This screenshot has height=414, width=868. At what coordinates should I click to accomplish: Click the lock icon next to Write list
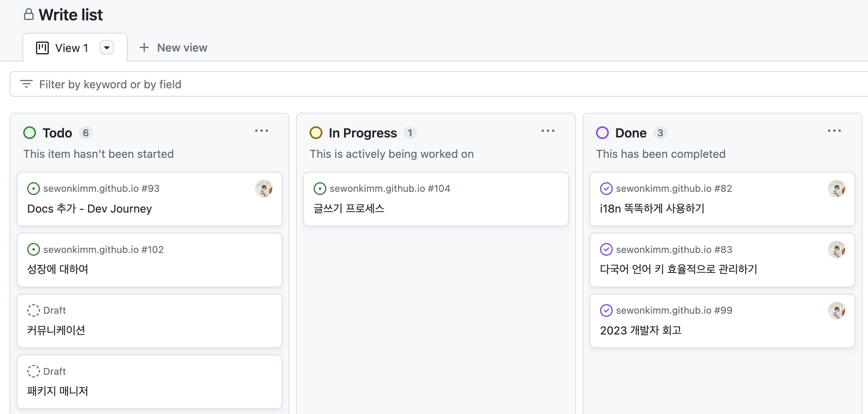(28, 14)
